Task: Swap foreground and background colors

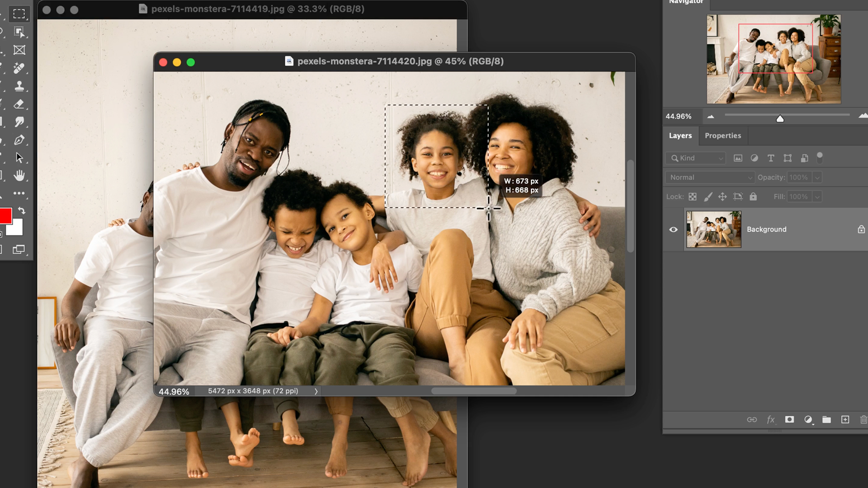Action: pyautogui.click(x=21, y=211)
